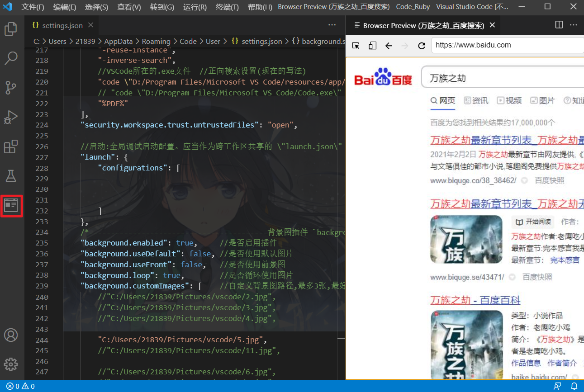Open the AppData breadcrumb dropdown
Screen dimensions: 584x392
tap(119, 41)
